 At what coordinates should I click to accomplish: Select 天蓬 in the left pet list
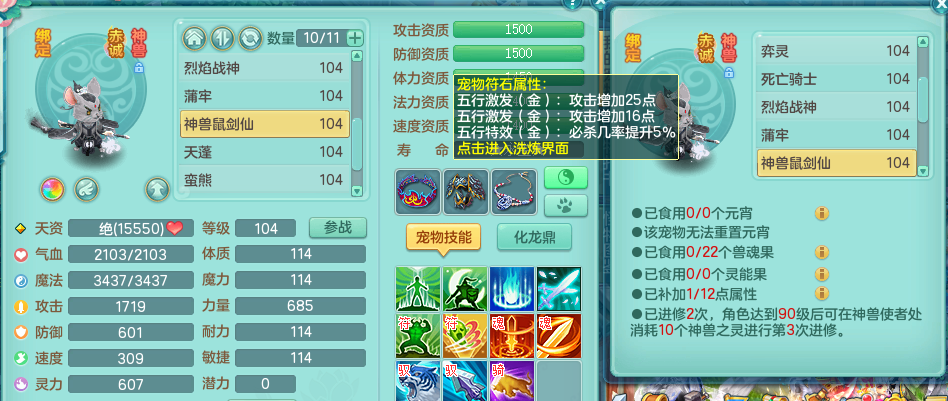tap(265, 152)
